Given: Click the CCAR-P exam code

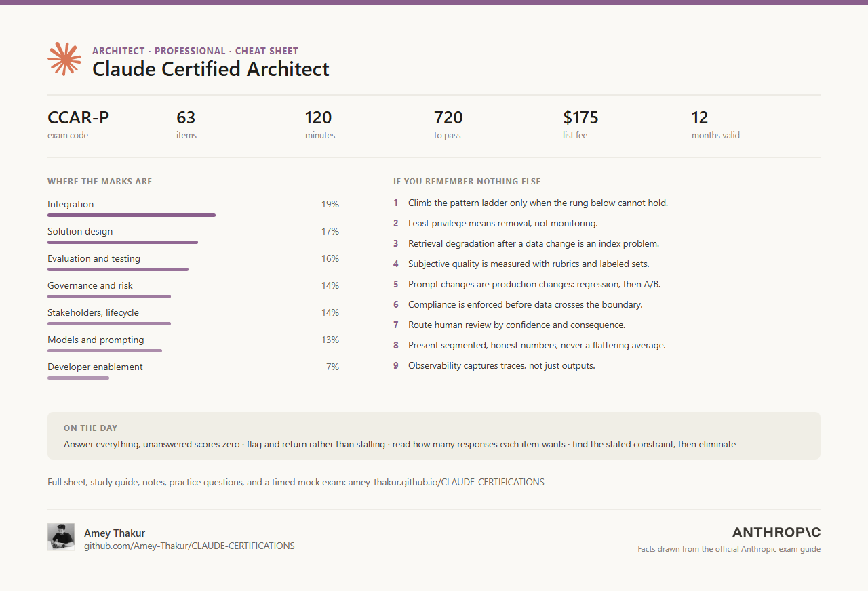Looking at the screenshot, I should coord(78,117).
